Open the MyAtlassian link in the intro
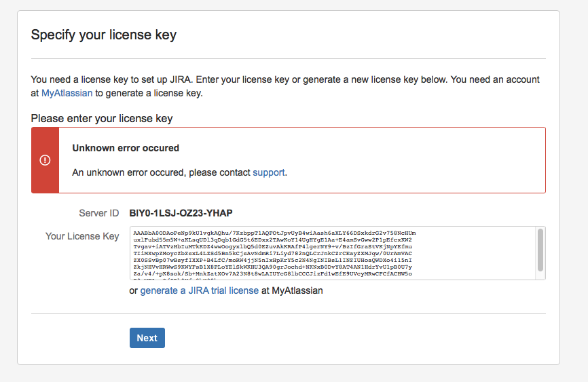588x382 pixels. point(67,93)
